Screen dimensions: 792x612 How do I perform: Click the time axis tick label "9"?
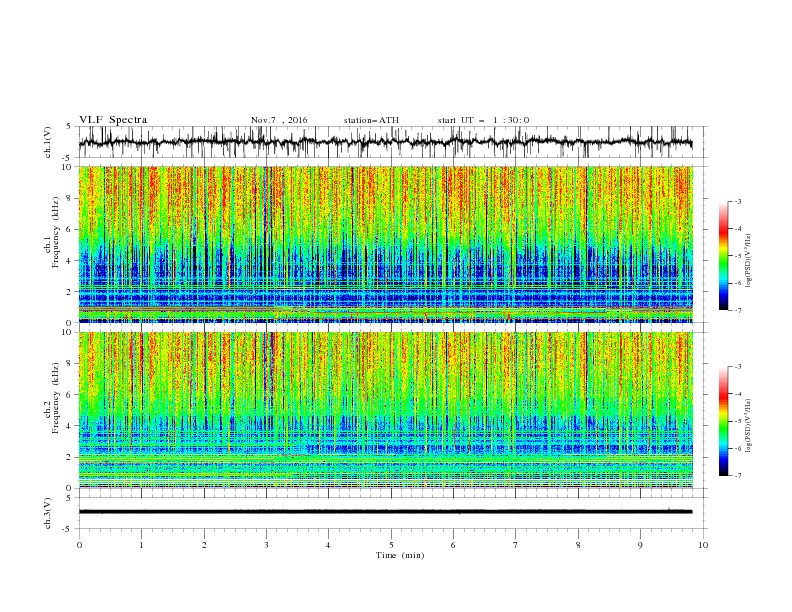640,545
